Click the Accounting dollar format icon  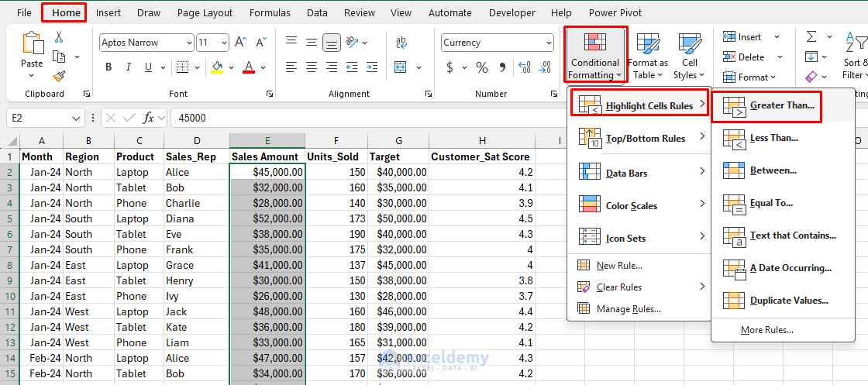click(450, 67)
